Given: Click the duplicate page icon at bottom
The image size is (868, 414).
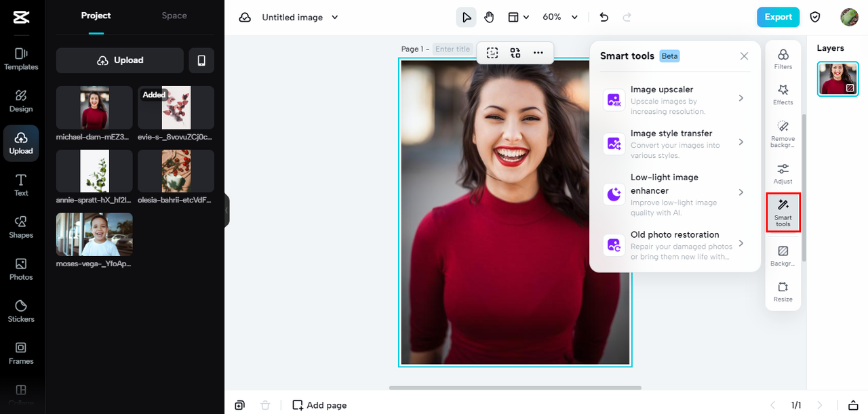Looking at the screenshot, I should click(x=239, y=405).
